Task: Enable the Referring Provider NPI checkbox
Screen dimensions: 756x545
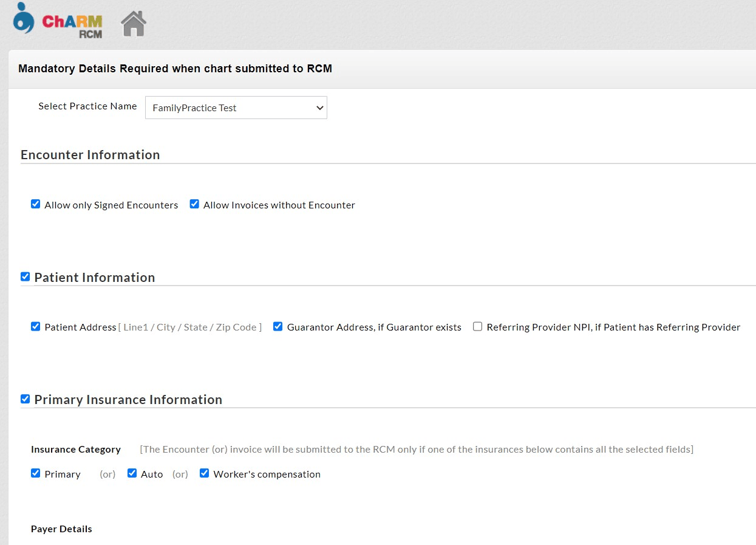Action: (x=478, y=326)
